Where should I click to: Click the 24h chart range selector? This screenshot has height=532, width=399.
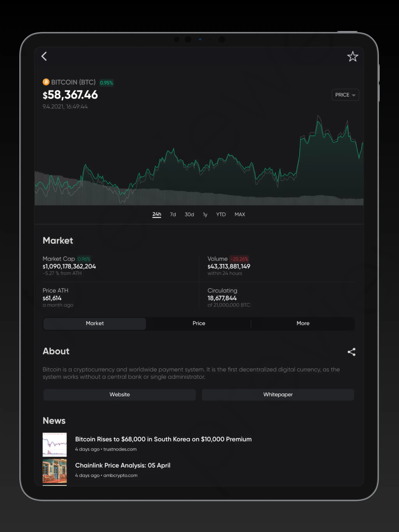pyautogui.click(x=157, y=214)
